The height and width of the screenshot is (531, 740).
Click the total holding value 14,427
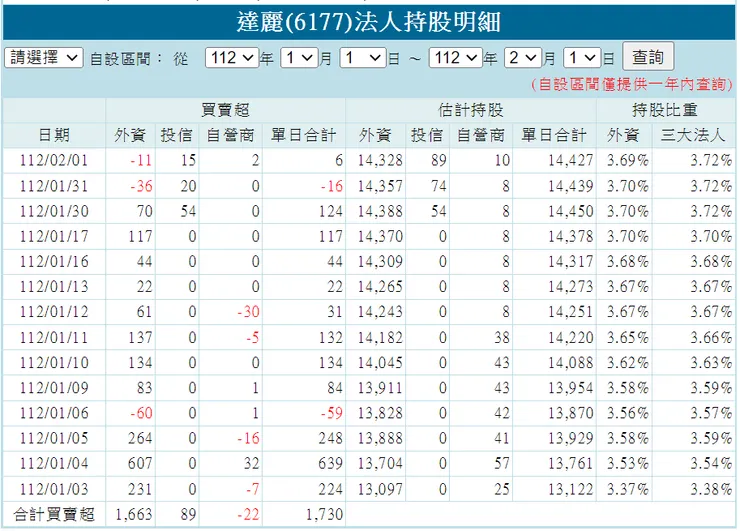coord(571,161)
